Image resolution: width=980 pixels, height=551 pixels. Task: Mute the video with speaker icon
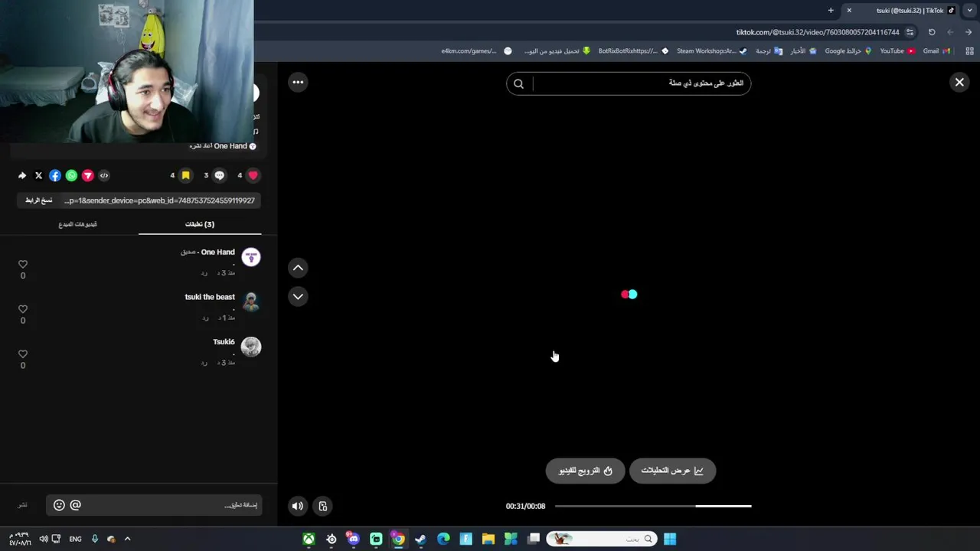(298, 506)
